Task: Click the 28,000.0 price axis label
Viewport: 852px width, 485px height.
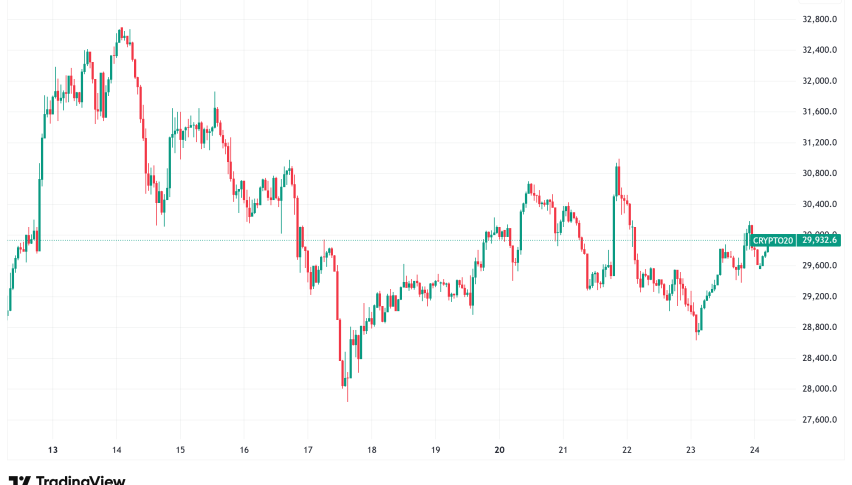Action: point(820,389)
